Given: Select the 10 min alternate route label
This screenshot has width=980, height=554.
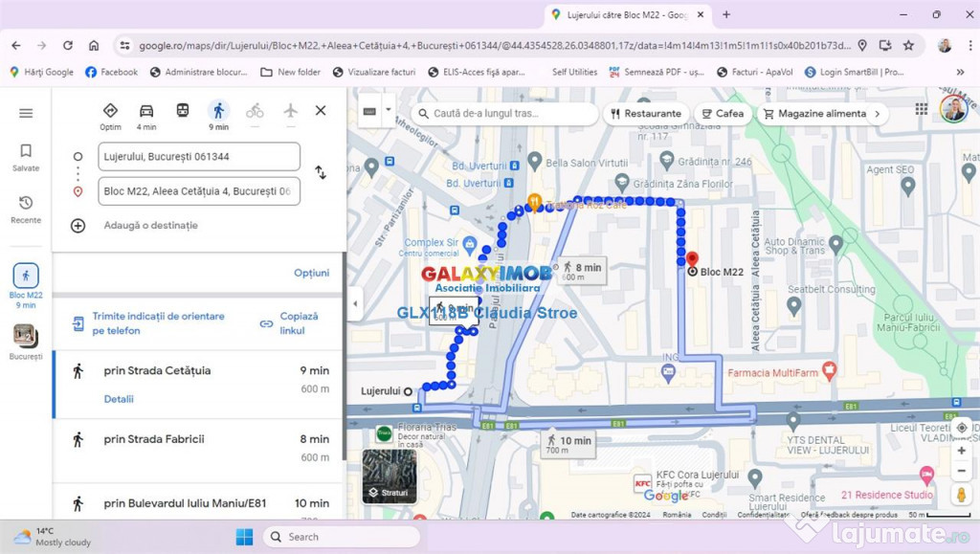Looking at the screenshot, I should coord(568,444).
